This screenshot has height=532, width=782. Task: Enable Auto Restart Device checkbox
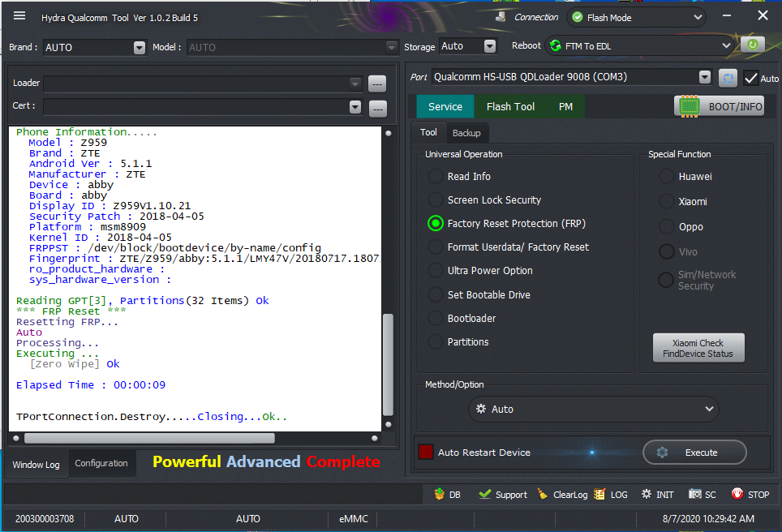[426, 453]
